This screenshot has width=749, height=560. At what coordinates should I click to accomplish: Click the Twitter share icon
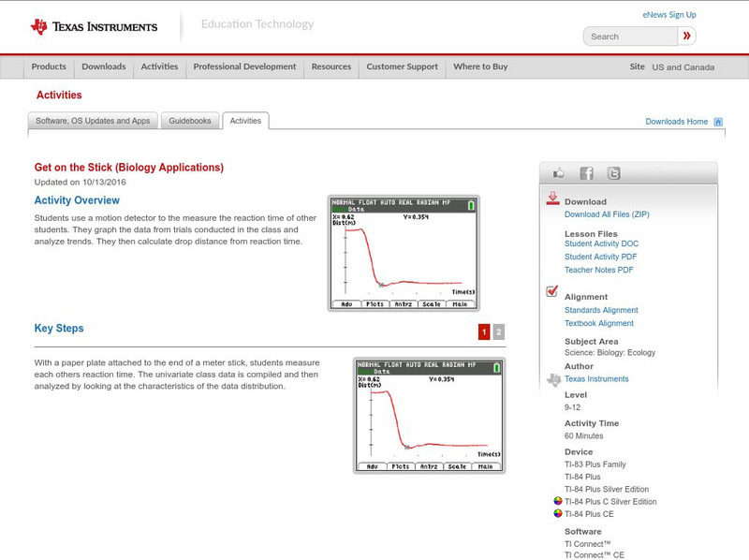coord(612,172)
